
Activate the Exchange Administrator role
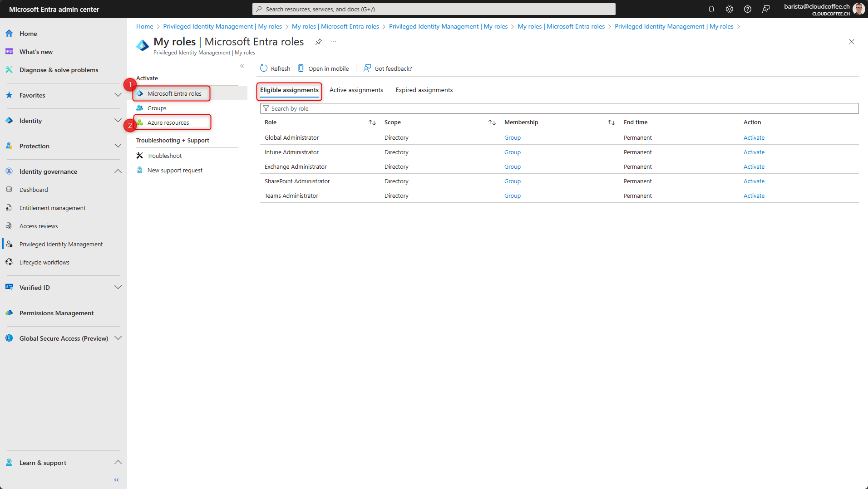pos(754,166)
